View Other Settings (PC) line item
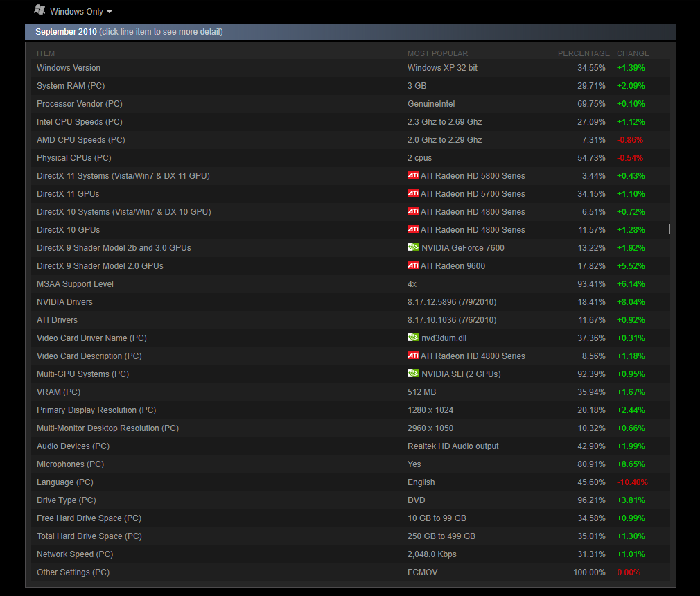 tap(351, 572)
